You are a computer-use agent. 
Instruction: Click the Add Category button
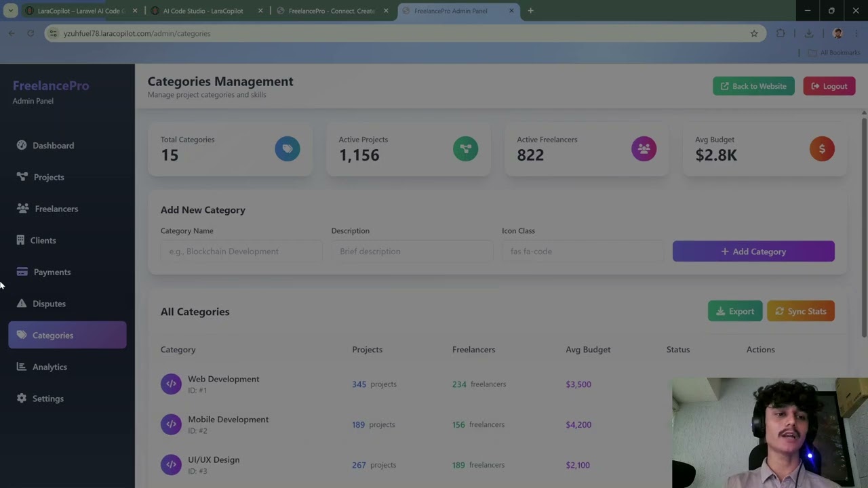753,251
